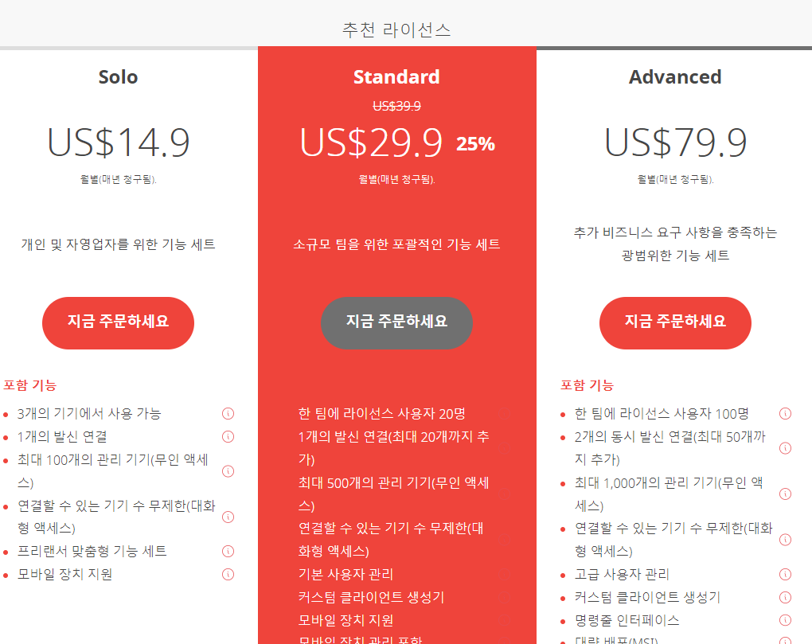This screenshot has width=812, height=644.
Task: Click info icon for Advanced '한 팀에 라이선스 사용자 100명'
Action: (786, 413)
